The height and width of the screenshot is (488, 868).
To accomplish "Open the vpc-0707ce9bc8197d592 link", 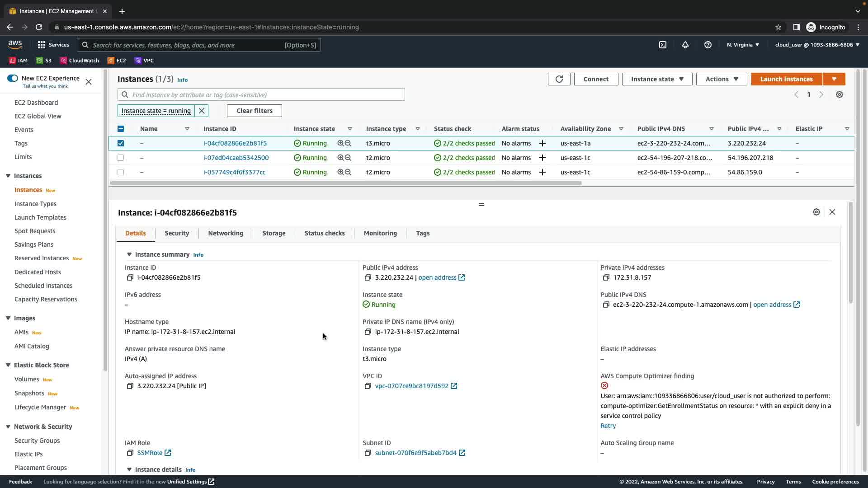I will [x=411, y=386].
